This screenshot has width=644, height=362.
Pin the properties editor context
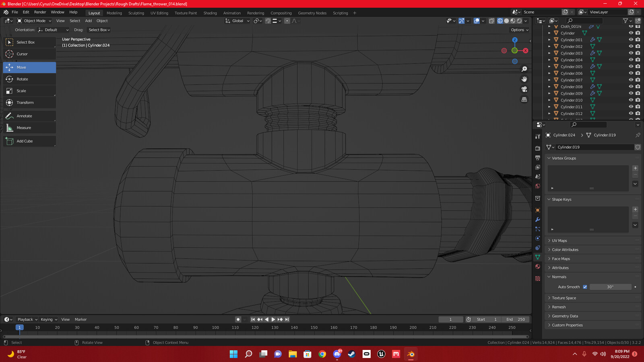[638, 135]
